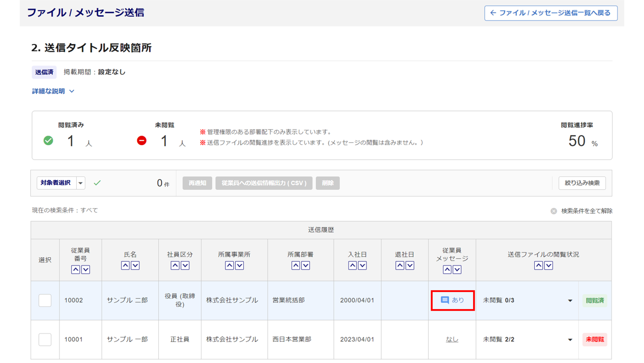Sort 従業員メッセージ column ascending arrow
This screenshot has height=363, width=644.
tap(447, 269)
